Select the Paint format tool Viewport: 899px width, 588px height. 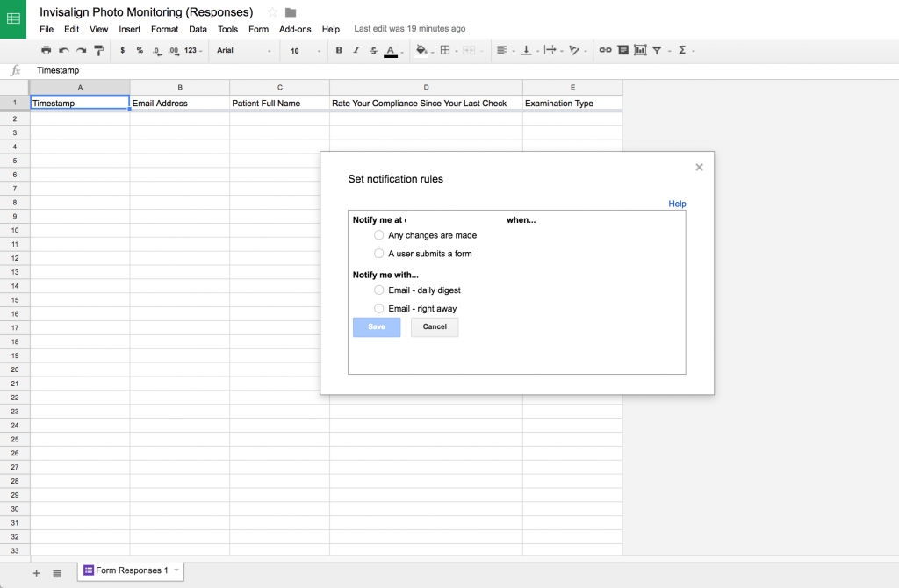coord(98,50)
